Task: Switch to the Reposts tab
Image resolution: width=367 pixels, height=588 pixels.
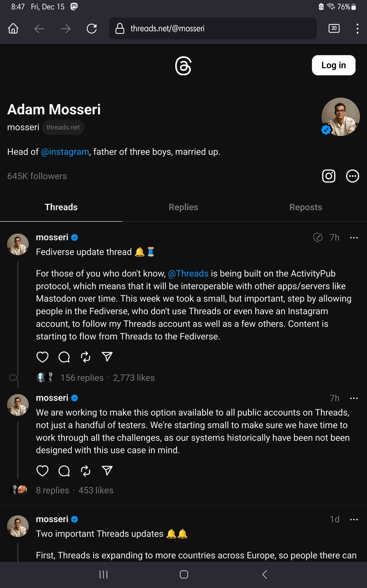Action: pyautogui.click(x=305, y=207)
